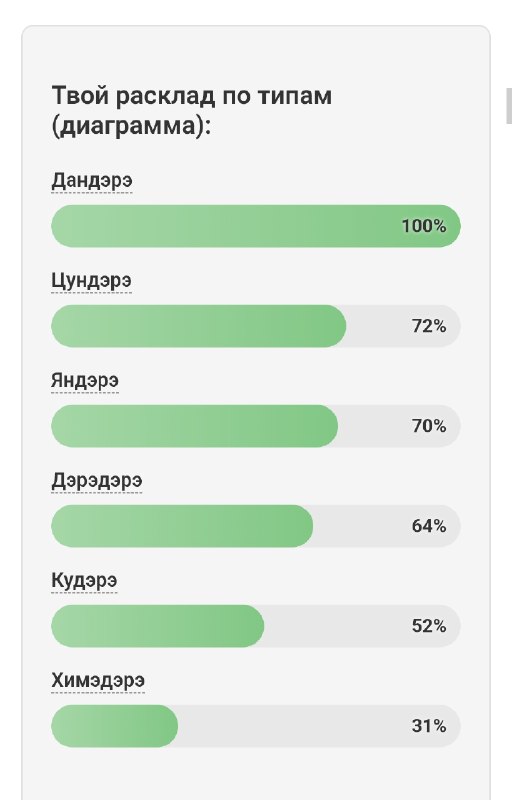Click the Дандэрэ type label
The height and width of the screenshot is (800, 512).
pyautogui.click(x=92, y=181)
